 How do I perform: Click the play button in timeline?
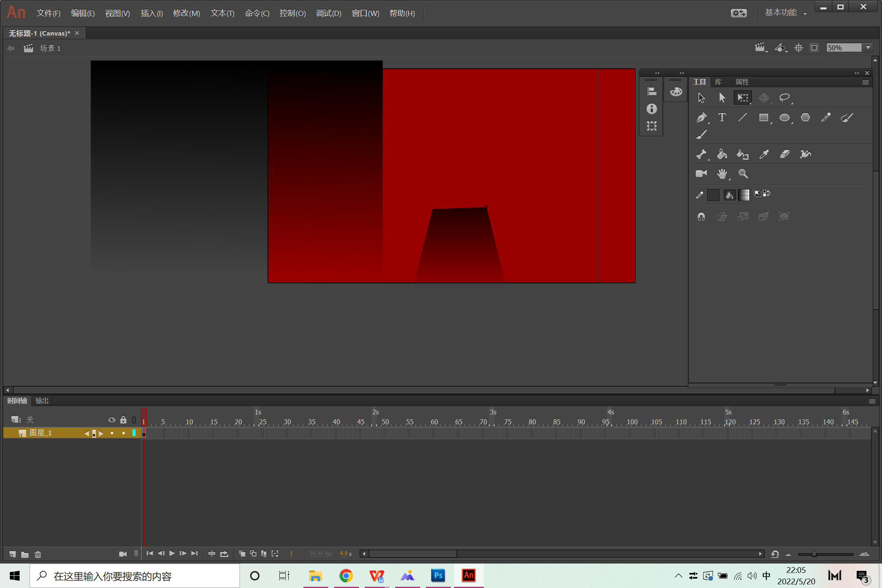[172, 553]
